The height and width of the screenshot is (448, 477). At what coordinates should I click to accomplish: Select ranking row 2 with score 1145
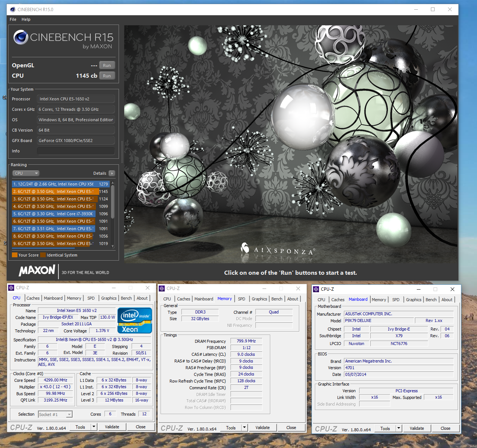[x=60, y=191]
